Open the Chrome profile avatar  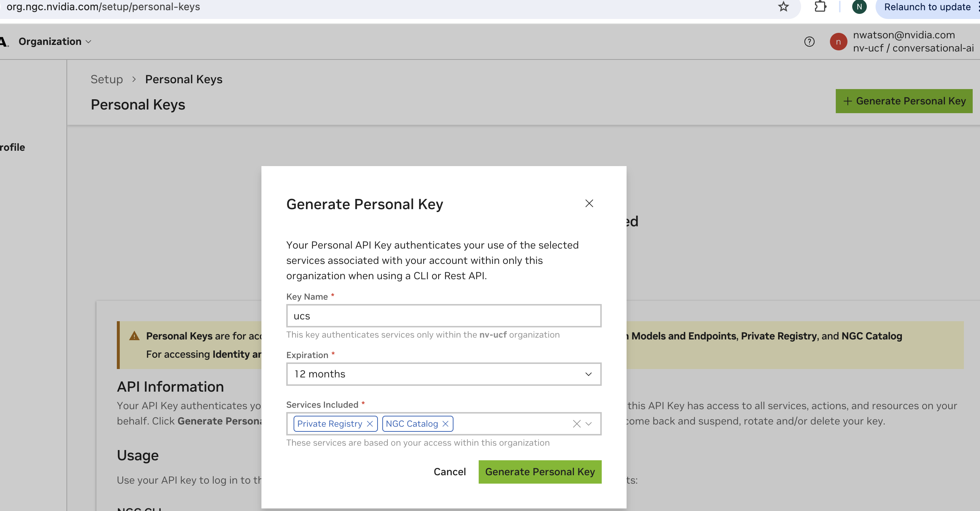pos(859,7)
